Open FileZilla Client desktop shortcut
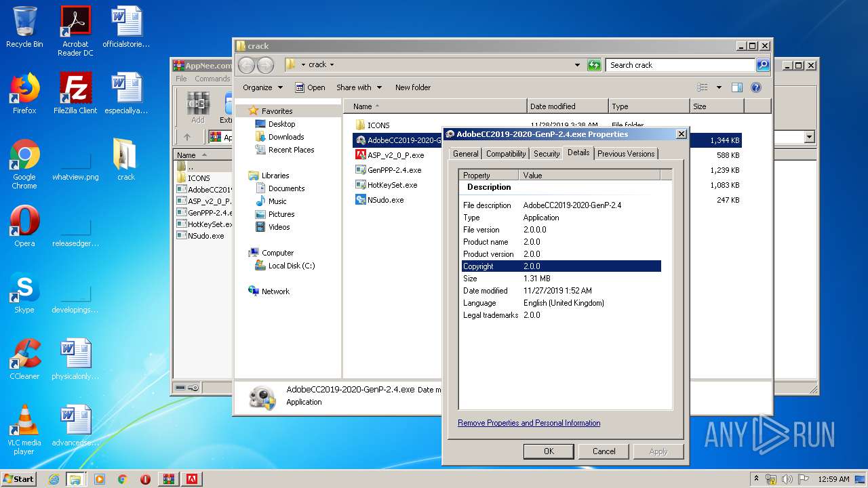 coord(75,94)
